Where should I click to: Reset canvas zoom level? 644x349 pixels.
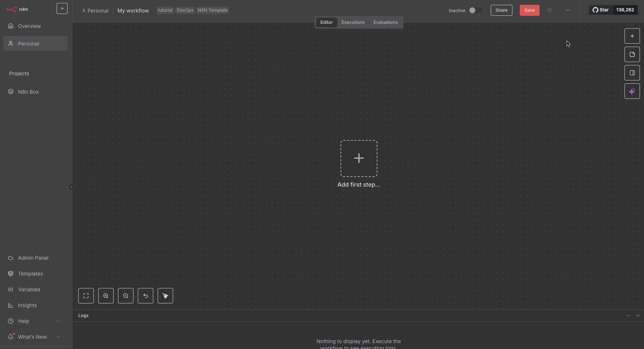click(x=146, y=296)
